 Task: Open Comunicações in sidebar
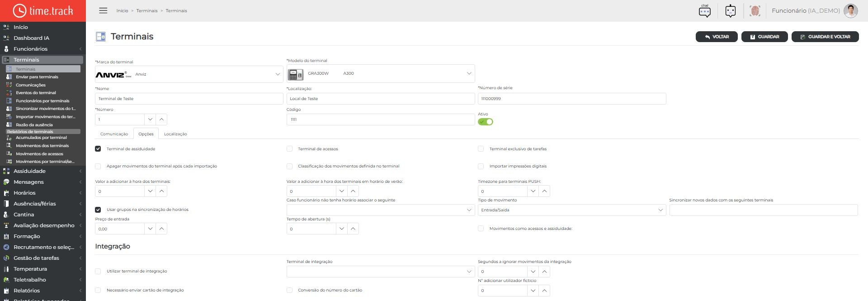(x=31, y=85)
